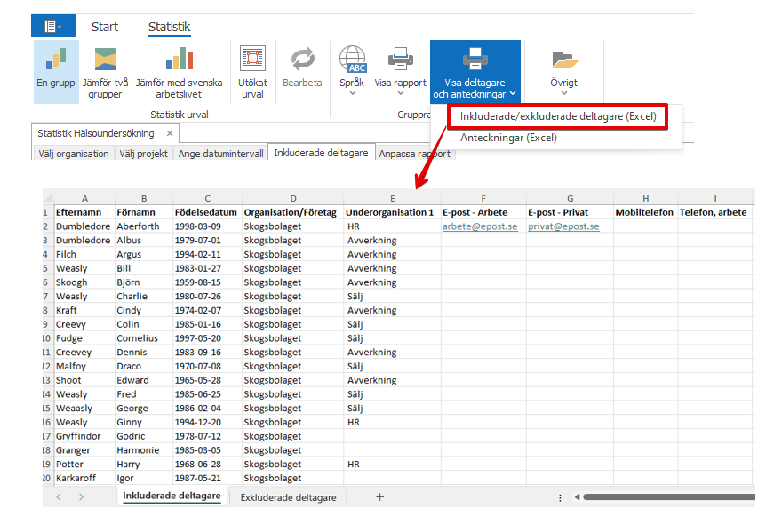Image resolution: width=782 pixels, height=532 pixels.
Task: Go to previous sheet arrow
Action: tap(59, 497)
